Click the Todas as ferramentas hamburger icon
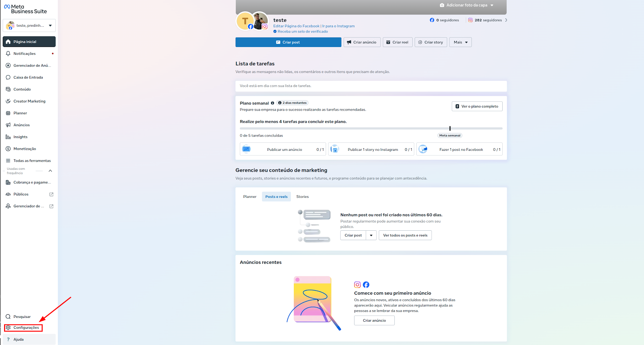 (8, 161)
